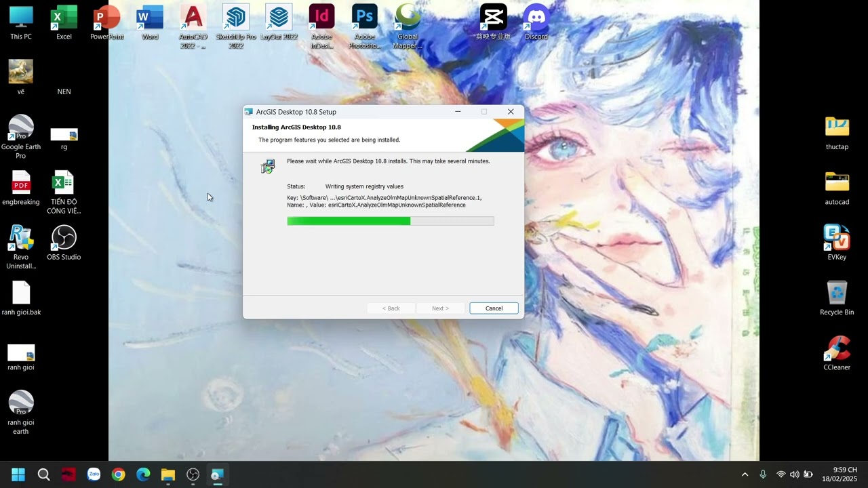Select the Adobe InDesign desktop shortcut
868x488 pixels.
pyautogui.click(x=321, y=27)
